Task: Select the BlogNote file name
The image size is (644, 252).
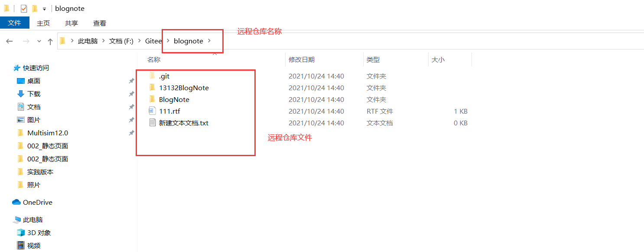Action: (174, 99)
